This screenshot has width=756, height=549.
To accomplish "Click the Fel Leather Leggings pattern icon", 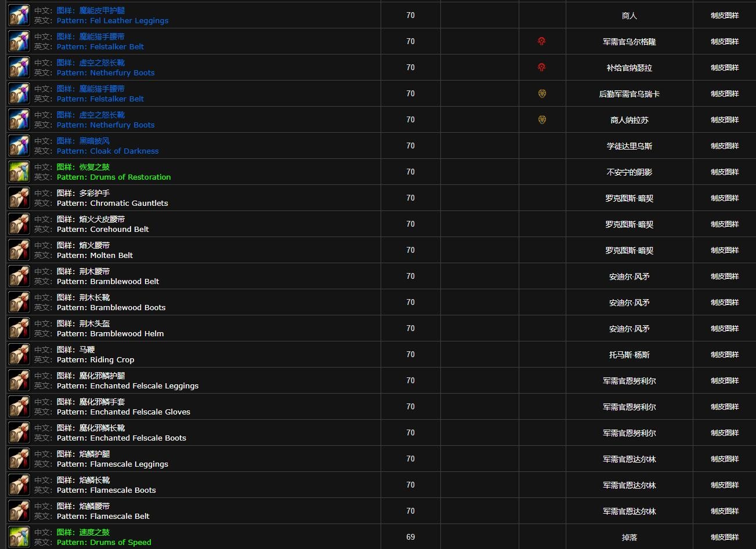I will point(19,16).
